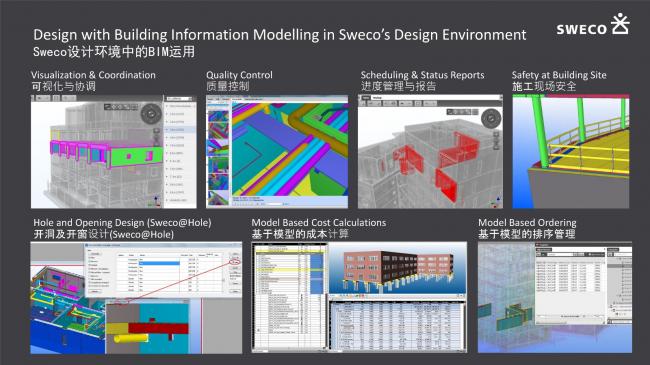
Task: Select the highlighted tree item in Visualization side panel
Action: pos(180,130)
